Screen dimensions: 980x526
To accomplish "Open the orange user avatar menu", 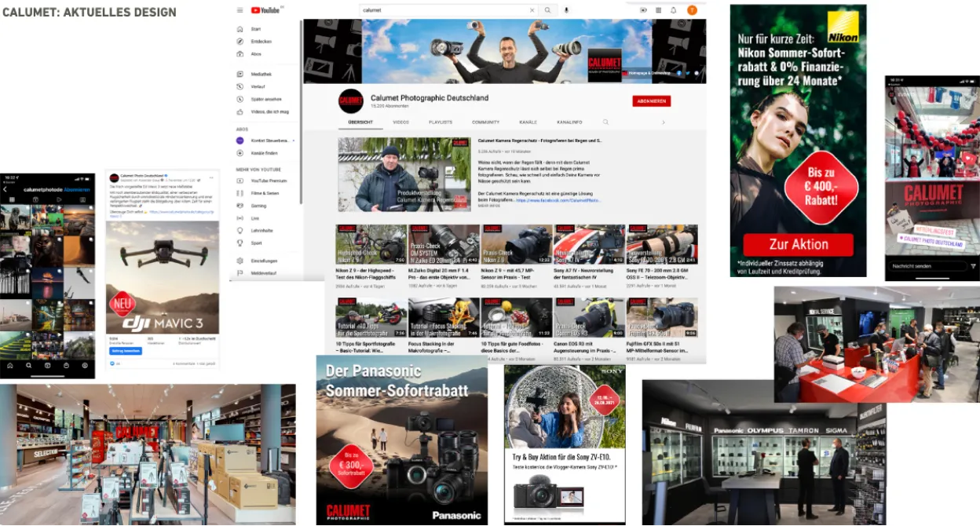I will coord(692,10).
